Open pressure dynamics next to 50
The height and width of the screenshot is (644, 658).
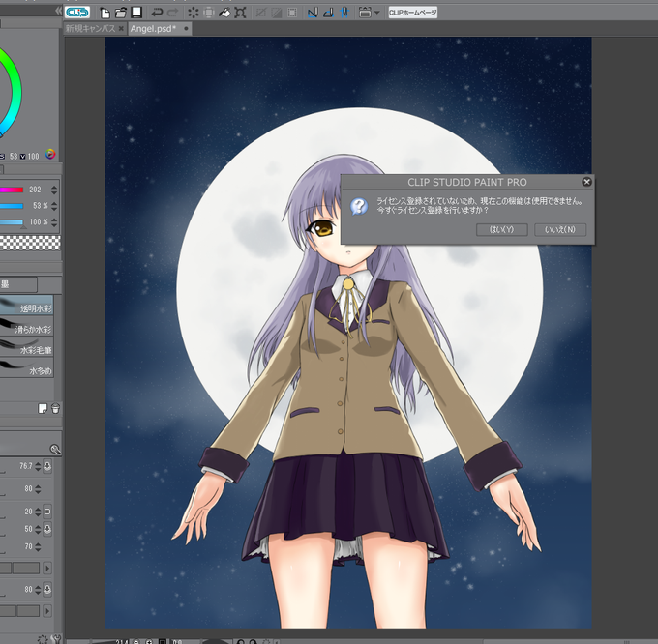tap(47, 529)
